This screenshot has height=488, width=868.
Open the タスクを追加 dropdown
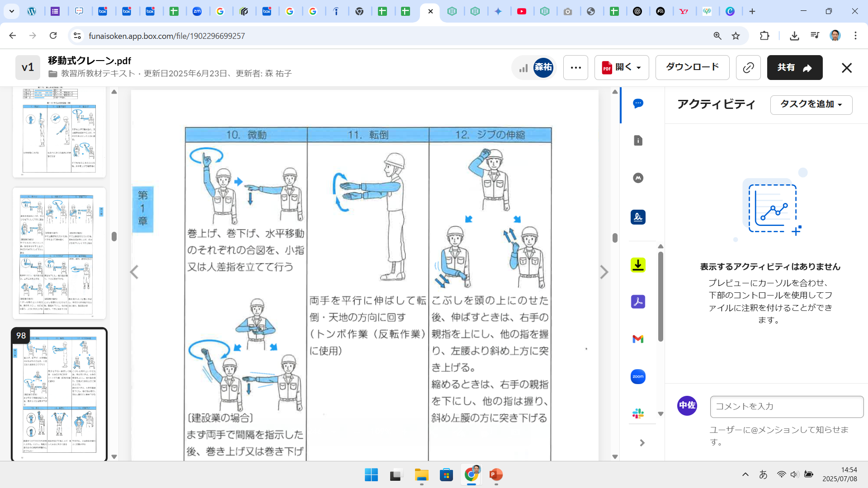pyautogui.click(x=811, y=104)
